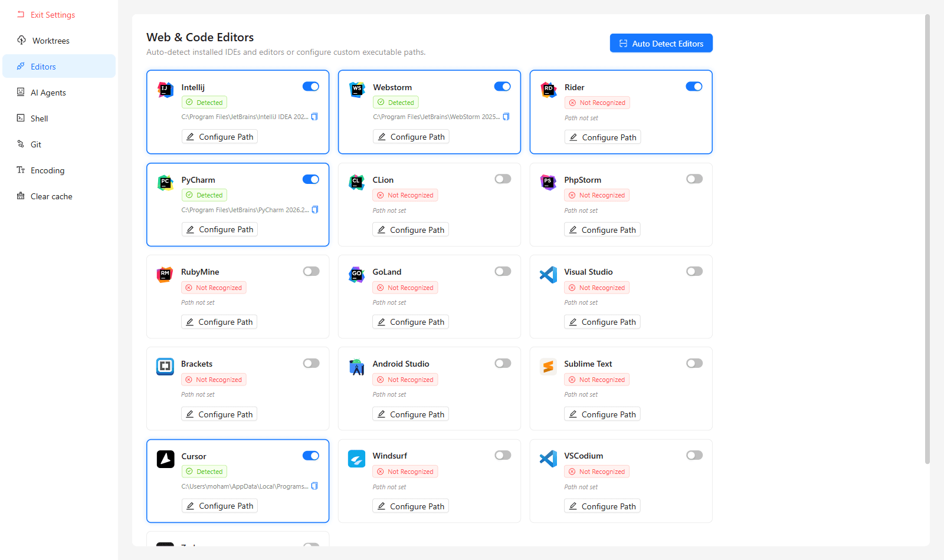Configure Path for Sublime Text
Image resolution: width=944 pixels, height=560 pixels.
click(602, 414)
